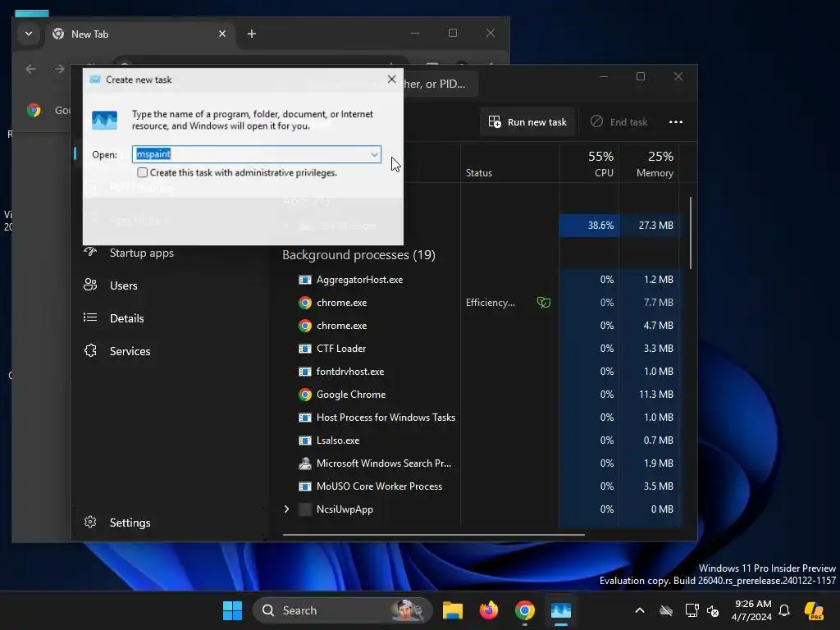Switch to Google Chrome on the taskbar
The image size is (840, 630).
[x=525, y=610]
